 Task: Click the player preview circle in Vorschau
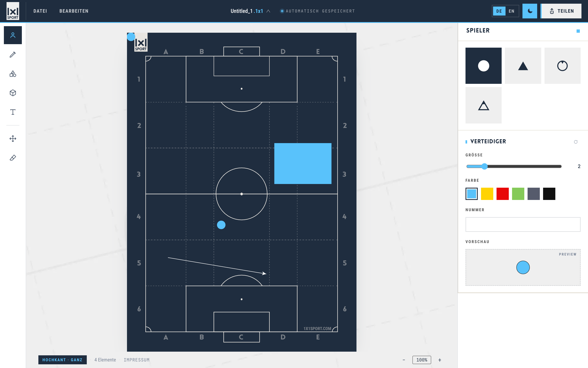click(523, 267)
